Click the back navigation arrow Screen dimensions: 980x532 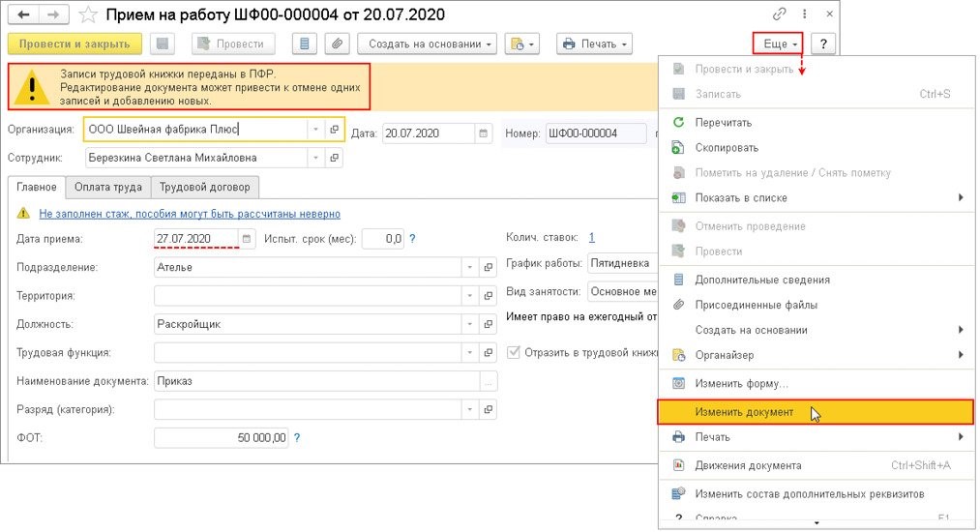[x=23, y=15]
